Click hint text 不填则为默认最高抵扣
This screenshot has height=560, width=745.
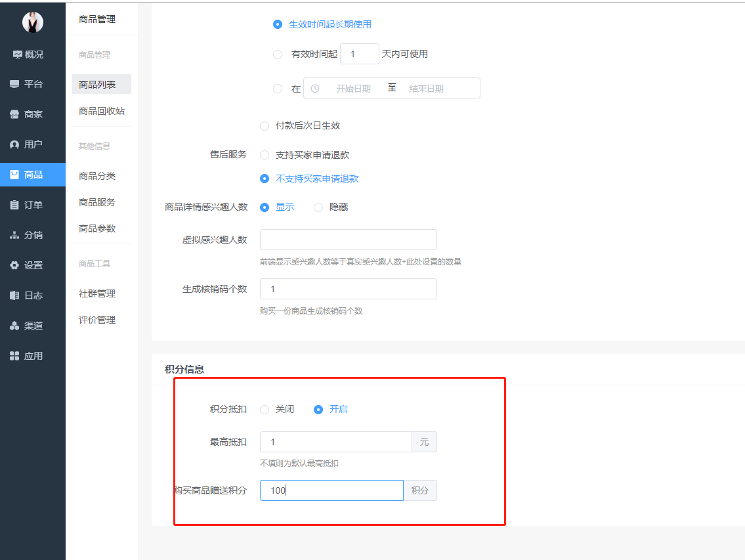pos(299,463)
